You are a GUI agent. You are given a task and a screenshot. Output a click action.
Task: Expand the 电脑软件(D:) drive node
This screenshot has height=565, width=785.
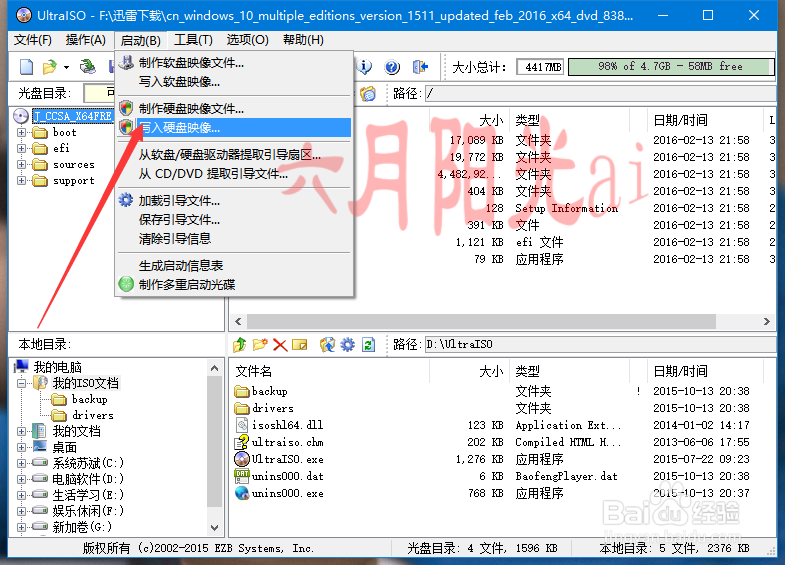[22, 479]
